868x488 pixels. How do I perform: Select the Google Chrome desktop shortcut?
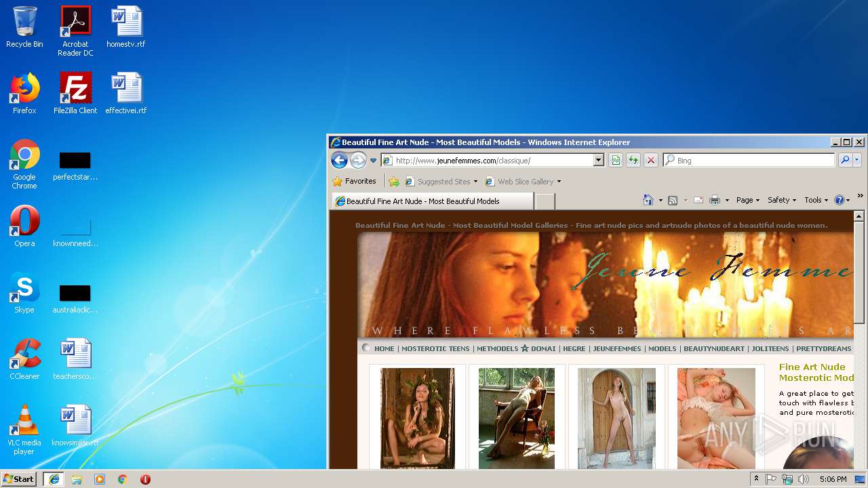coord(24,164)
